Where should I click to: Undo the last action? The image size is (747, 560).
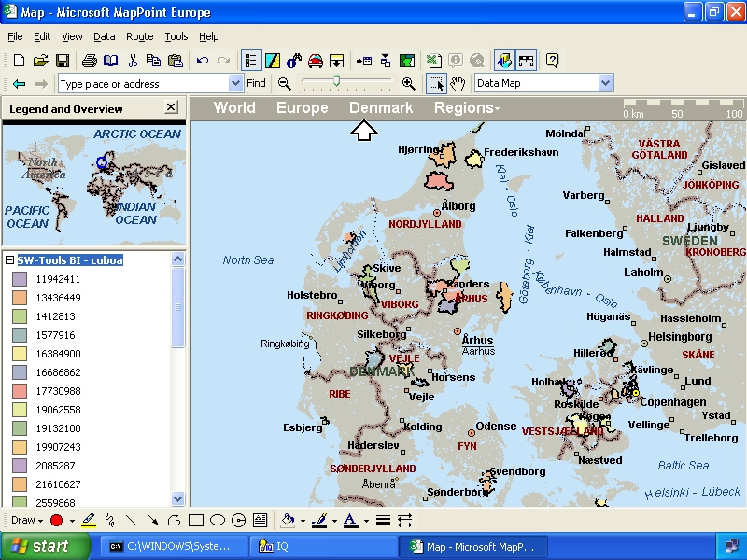click(x=203, y=61)
